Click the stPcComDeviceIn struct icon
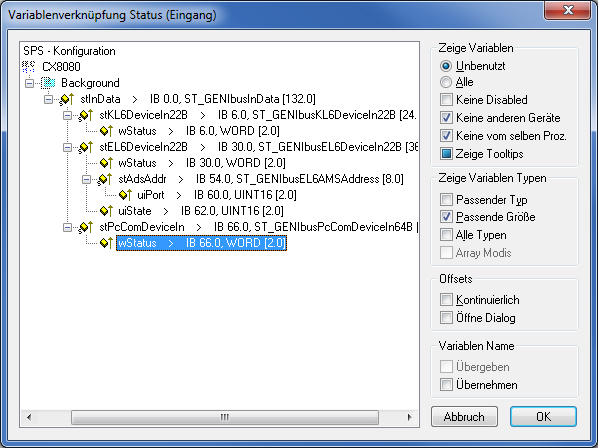 point(86,227)
